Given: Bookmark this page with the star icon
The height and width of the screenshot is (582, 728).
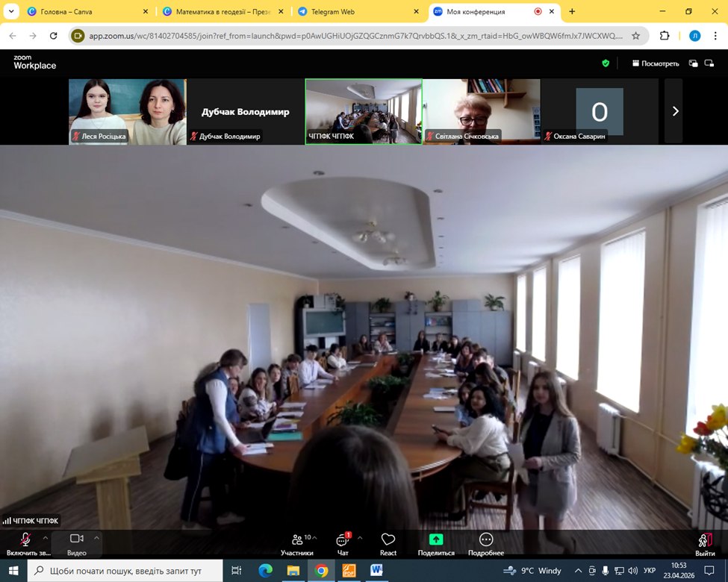Looking at the screenshot, I should pyautogui.click(x=635, y=35).
